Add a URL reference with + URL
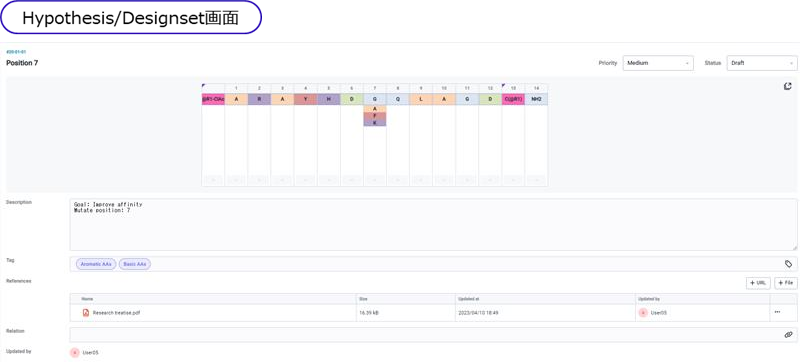 coord(758,283)
